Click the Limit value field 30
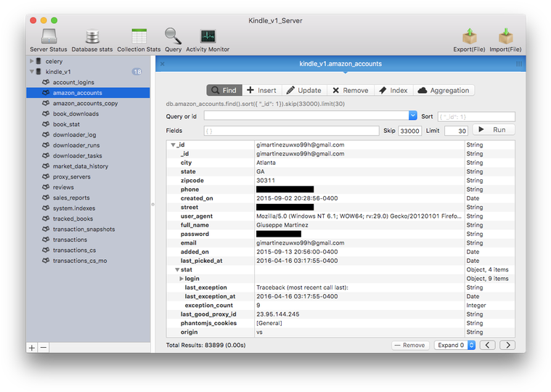This screenshot has height=392, width=551. [456, 131]
